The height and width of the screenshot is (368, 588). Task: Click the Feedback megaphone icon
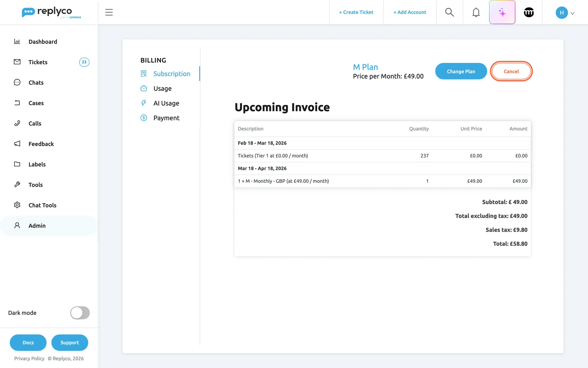[17, 144]
